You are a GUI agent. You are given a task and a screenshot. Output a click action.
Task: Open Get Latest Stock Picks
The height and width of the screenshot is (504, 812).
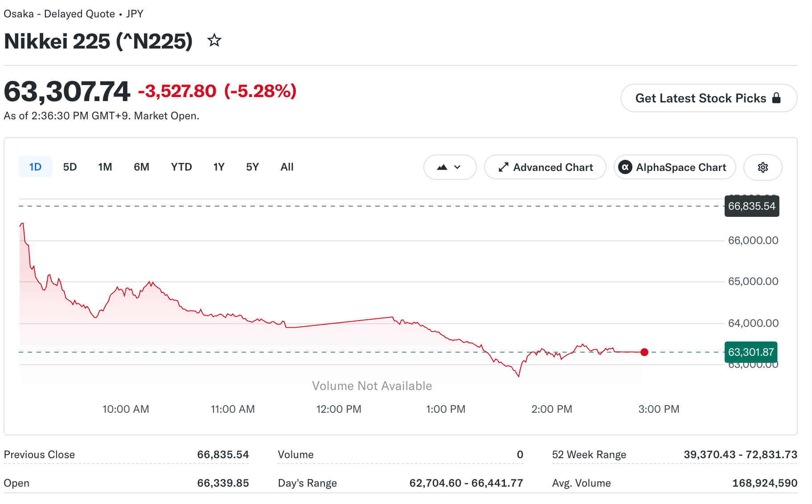(709, 98)
